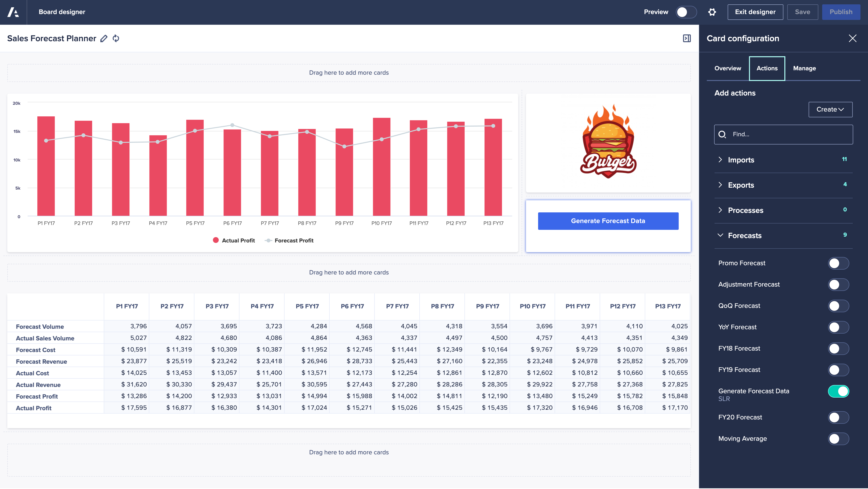This screenshot has height=489, width=868.
Task: Open the settings gear in the top bar
Action: pyautogui.click(x=712, y=12)
